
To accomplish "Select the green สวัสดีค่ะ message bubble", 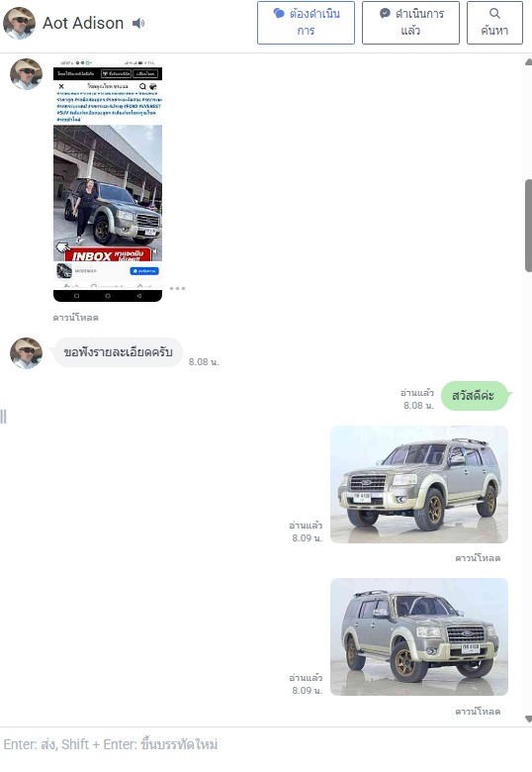I will [474, 396].
